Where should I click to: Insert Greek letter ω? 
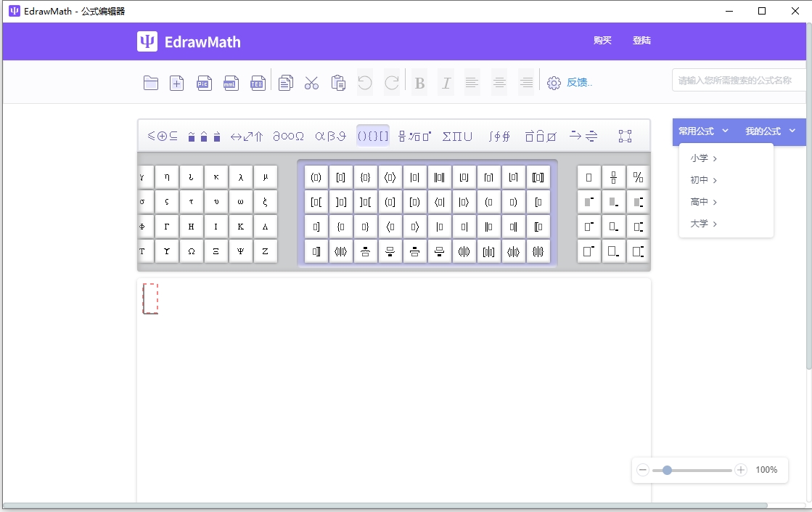point(241,202)
